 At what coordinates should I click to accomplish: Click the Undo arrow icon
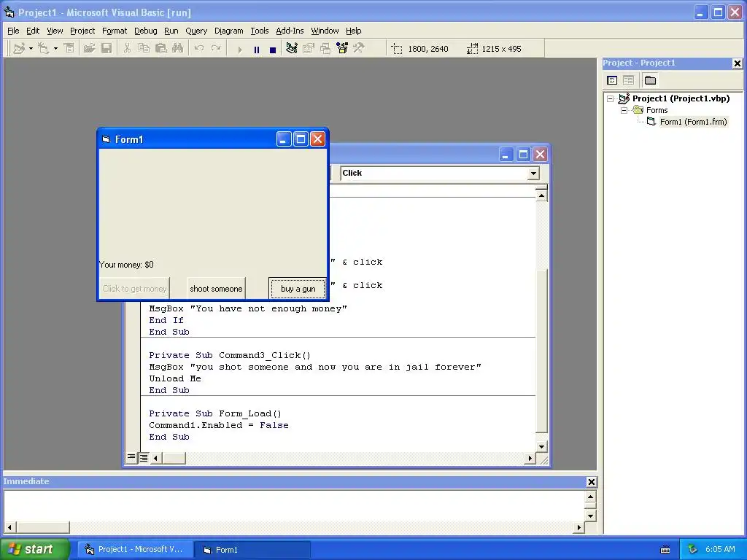[x=198, y=48]
